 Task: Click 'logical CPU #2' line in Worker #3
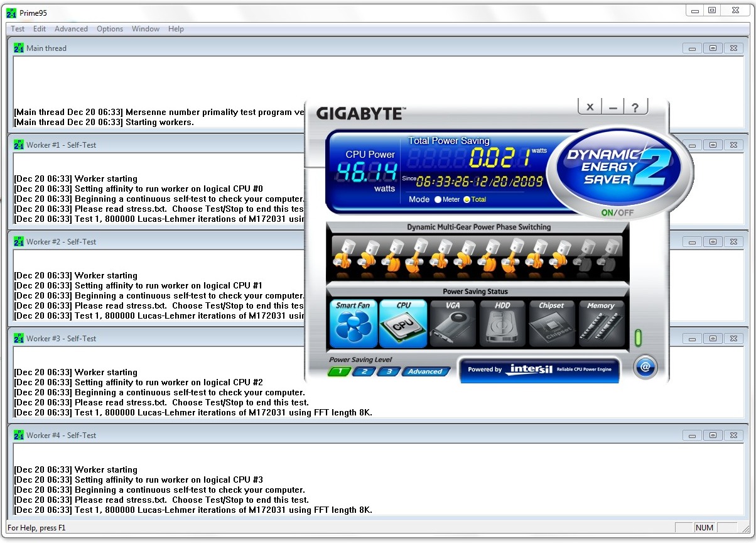point(138,382)
